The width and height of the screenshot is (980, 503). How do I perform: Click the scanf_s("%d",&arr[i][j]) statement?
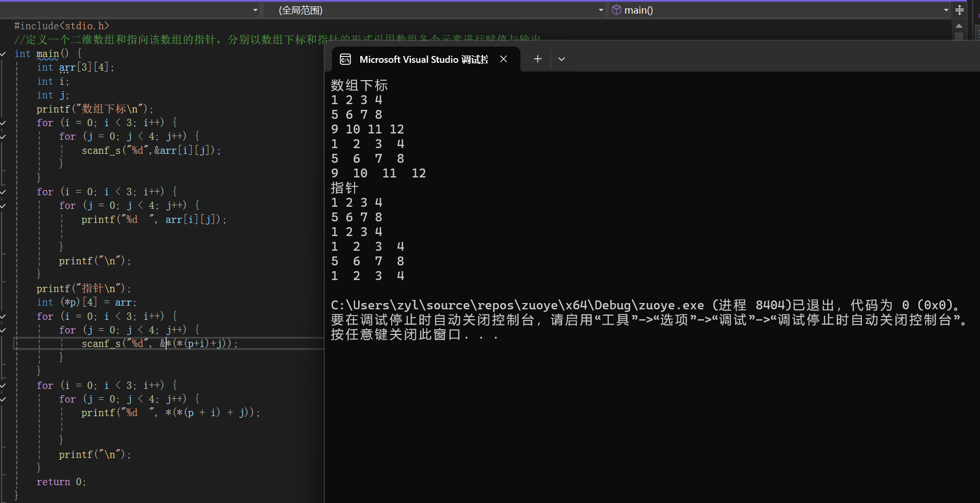coord(151,151)
